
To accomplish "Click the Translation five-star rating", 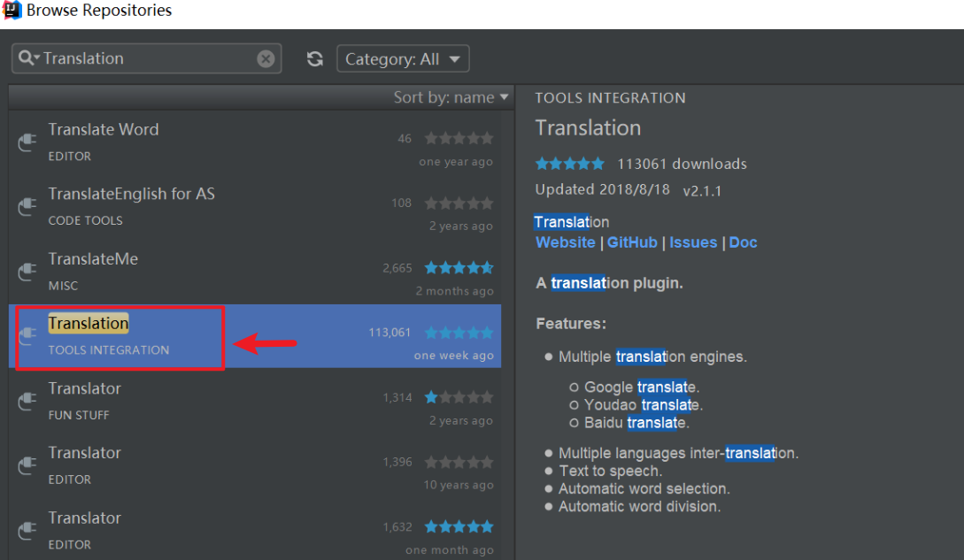I will coord(570,164).
